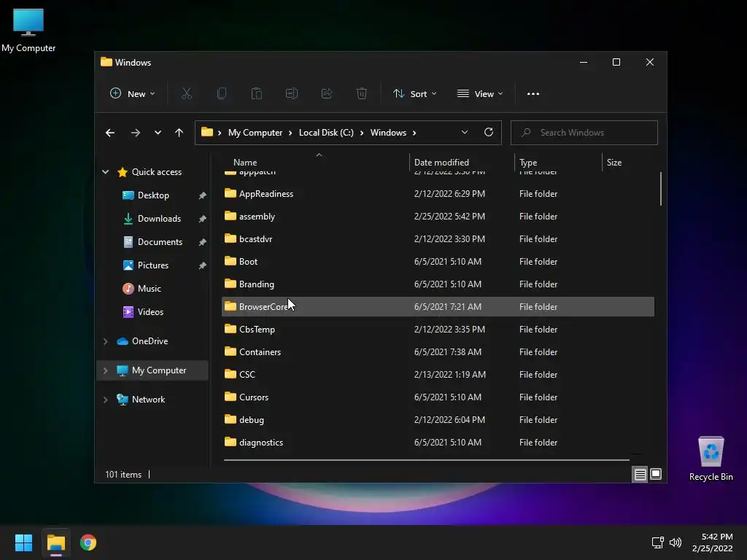
Task: Refresh the Windows folder view
Action: [x=488, y=133]
